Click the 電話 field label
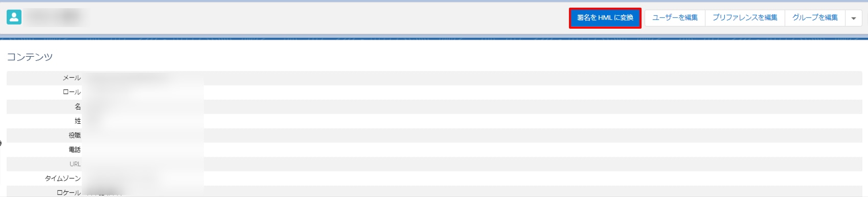The height and width of the screenshot is (197, 868). click(x=75, y=149)
